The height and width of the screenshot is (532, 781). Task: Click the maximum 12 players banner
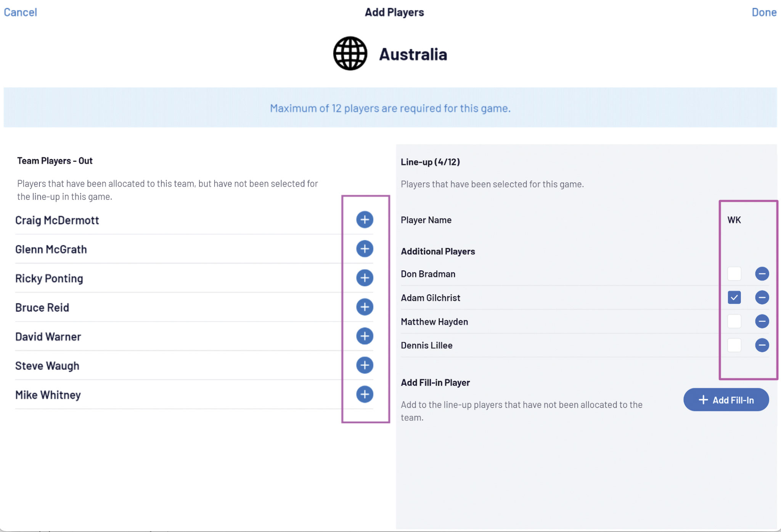tap(390, 108)
